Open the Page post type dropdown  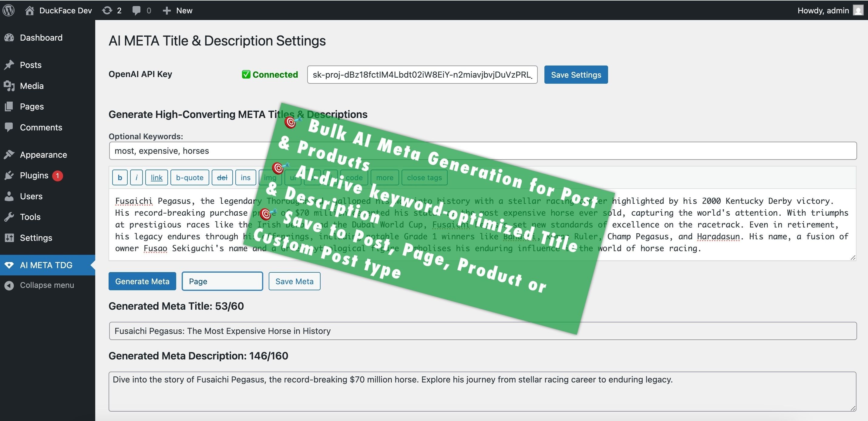click(222, 281)
